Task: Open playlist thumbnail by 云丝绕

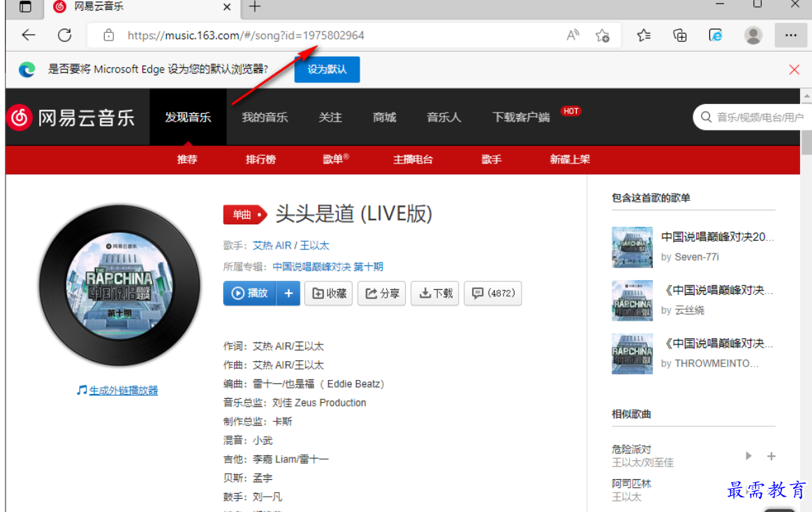Action: click(x=632, y=300)
